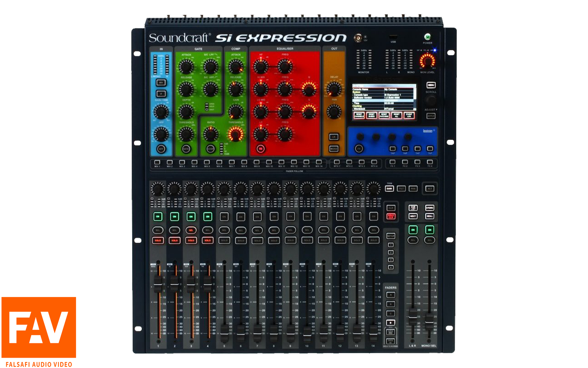
Task: Click the HI MID Q knob in equaliser
Action: click(x=309, y=89)
